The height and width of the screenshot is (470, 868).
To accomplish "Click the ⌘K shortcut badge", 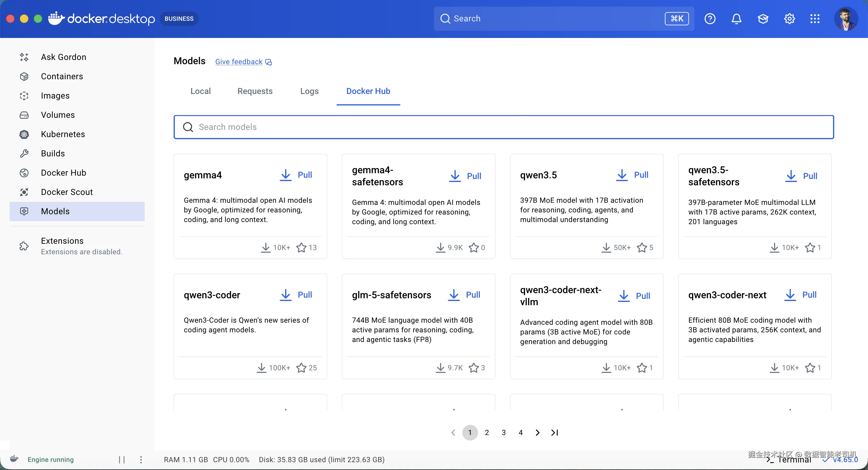I will coord(677,19).
